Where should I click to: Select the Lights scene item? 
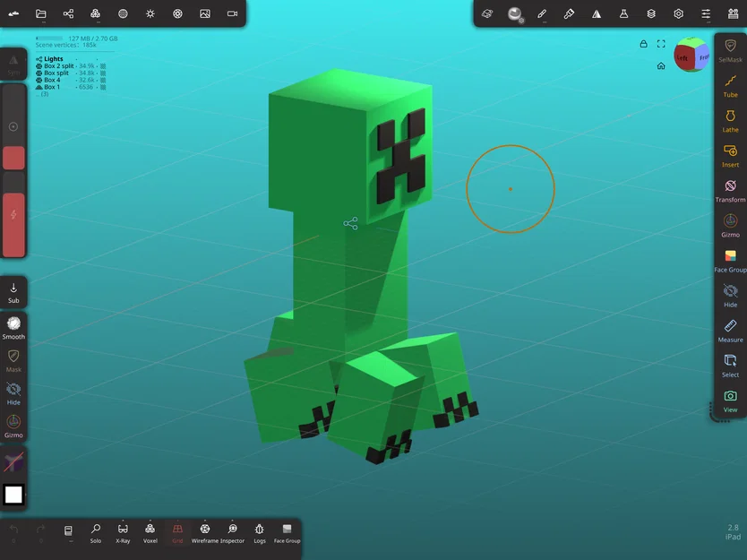pyautogui.click(x=54, y=59)
